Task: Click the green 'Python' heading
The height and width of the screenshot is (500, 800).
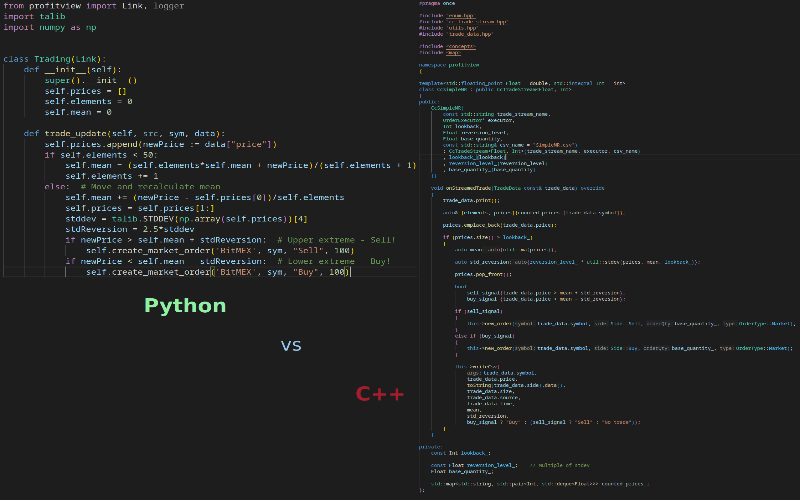Action: click(185, 306)
